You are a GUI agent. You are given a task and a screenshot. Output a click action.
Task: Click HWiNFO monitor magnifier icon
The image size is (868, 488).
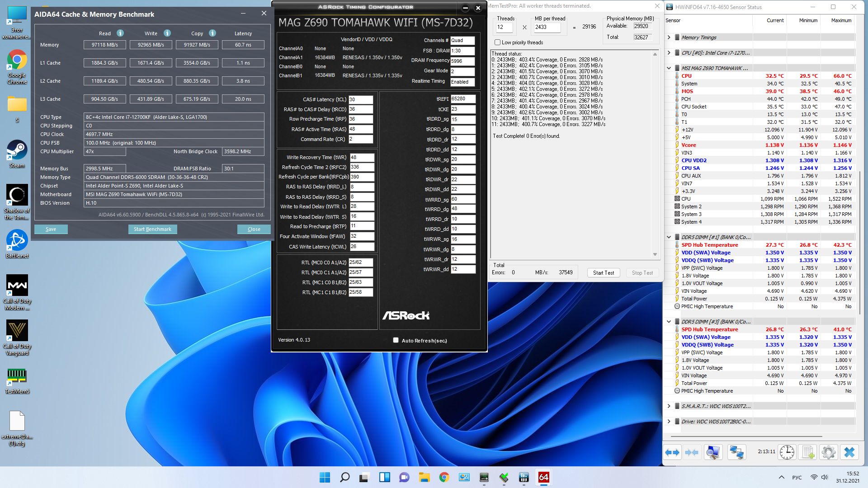tap(713, 452)
